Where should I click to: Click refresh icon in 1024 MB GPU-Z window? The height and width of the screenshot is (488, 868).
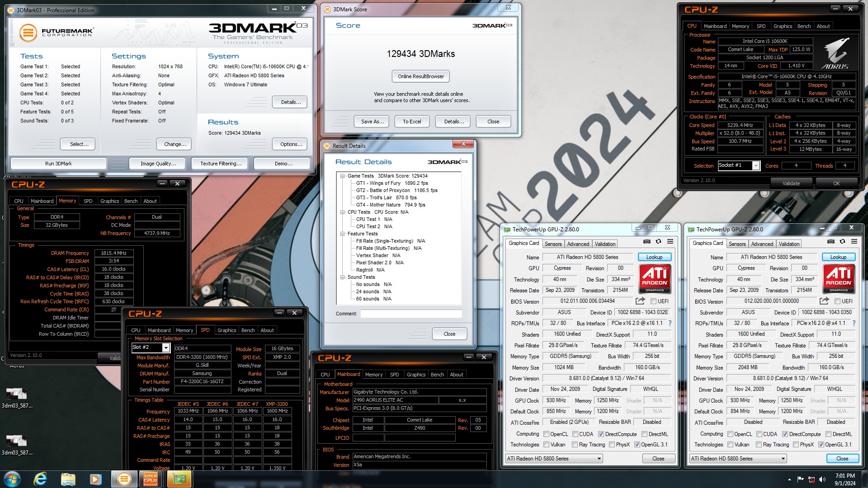[659, 241]
